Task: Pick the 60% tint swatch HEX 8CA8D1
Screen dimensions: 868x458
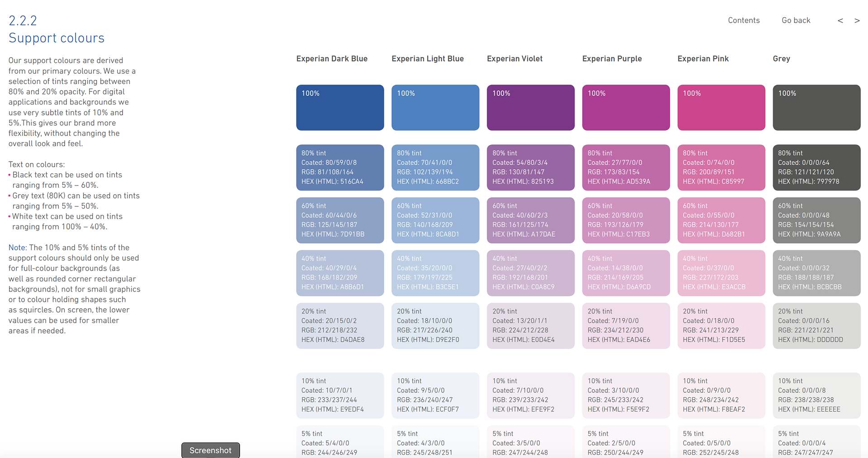Action: pyautogui.click(x=435, y=220)
